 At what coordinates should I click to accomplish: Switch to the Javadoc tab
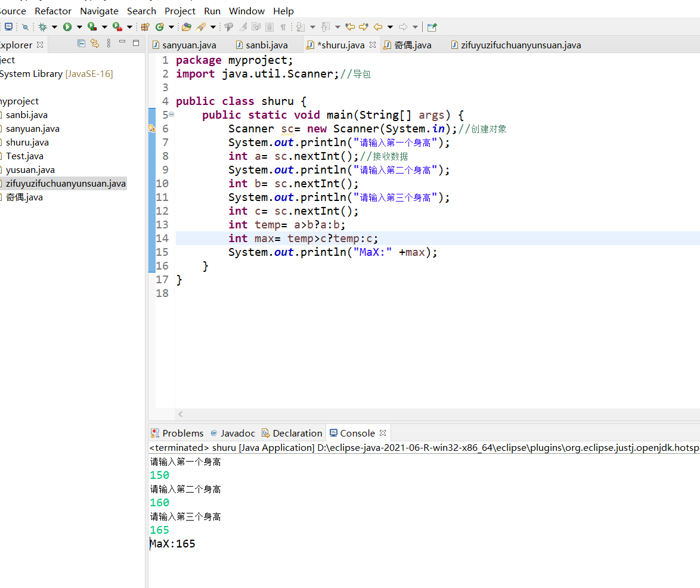click(233, 433)
